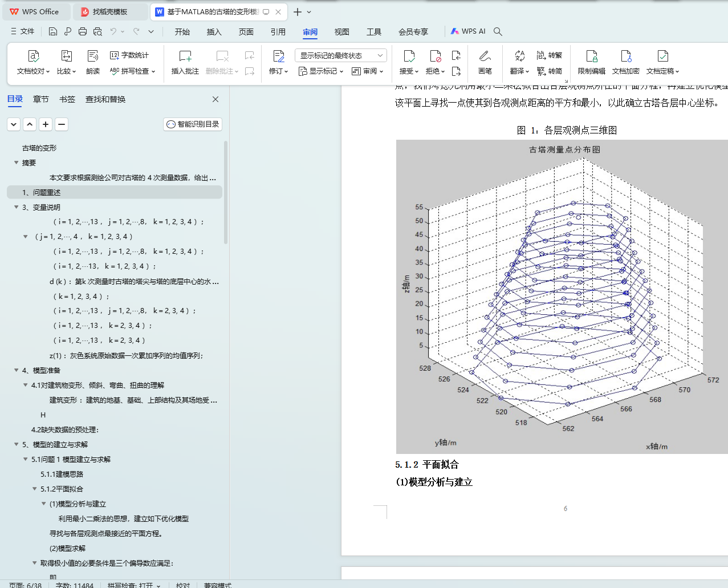Click the 修订 track changes icon
Image resolution: width=728 pixels, height=588 pixels.
point(278,56)
